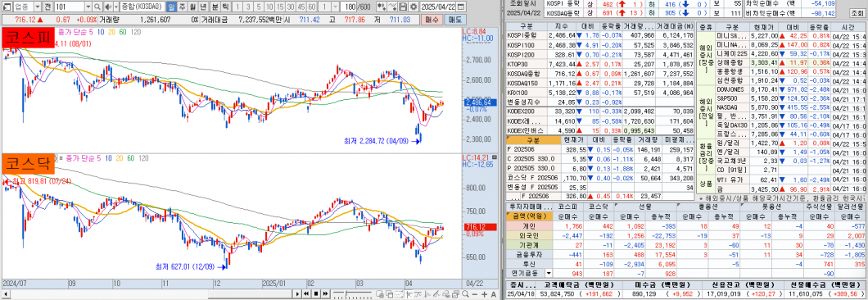The width and height of the screenshot is (868, 300).
Task: Open chart settings with the gear icon
Action: [x=414, y=7]
